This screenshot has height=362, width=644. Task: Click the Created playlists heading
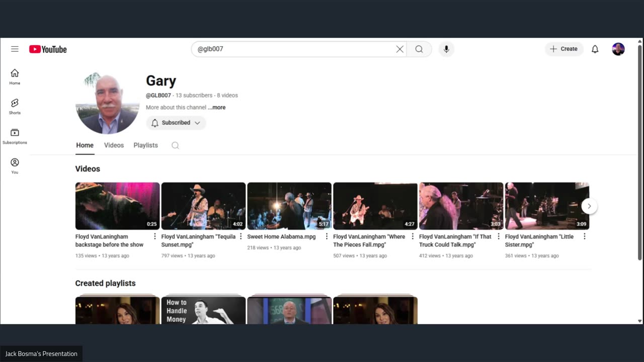click(105, 284)
